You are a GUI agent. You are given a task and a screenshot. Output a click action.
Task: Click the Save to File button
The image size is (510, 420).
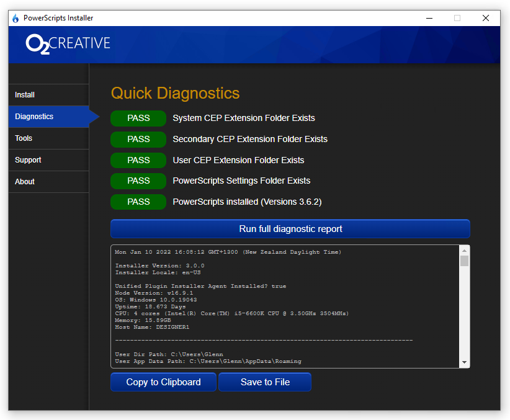265,382
